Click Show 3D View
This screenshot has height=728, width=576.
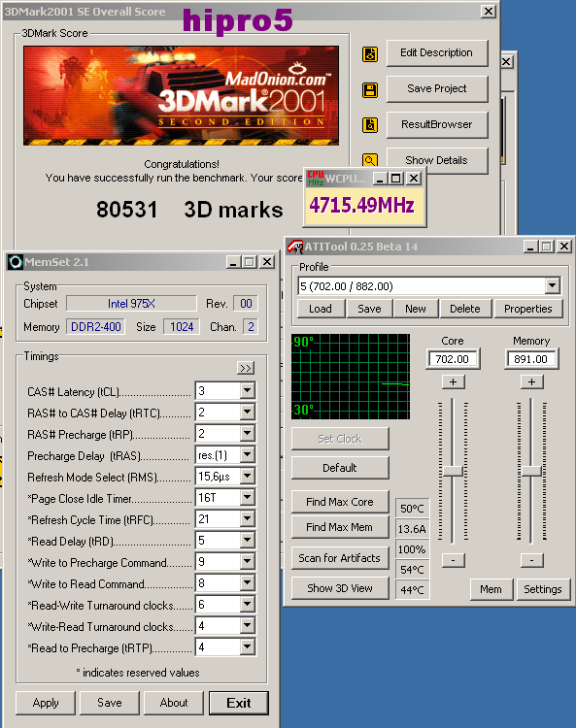coord(340,588)
